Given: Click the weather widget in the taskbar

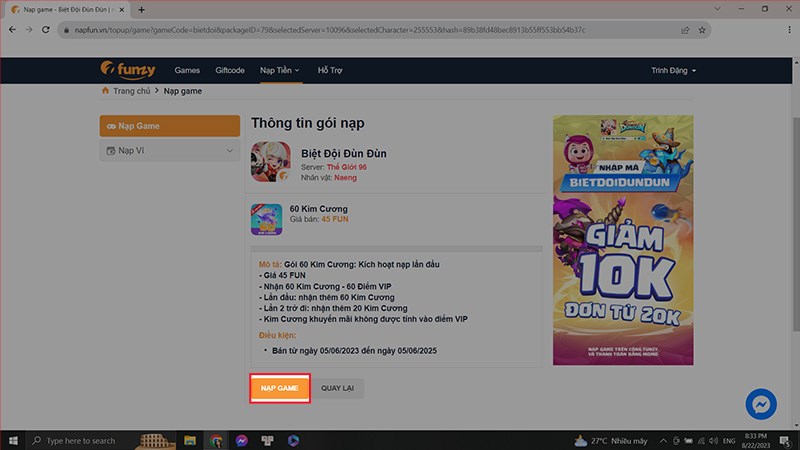Looking at the screenshot, I should pos(611,441).
